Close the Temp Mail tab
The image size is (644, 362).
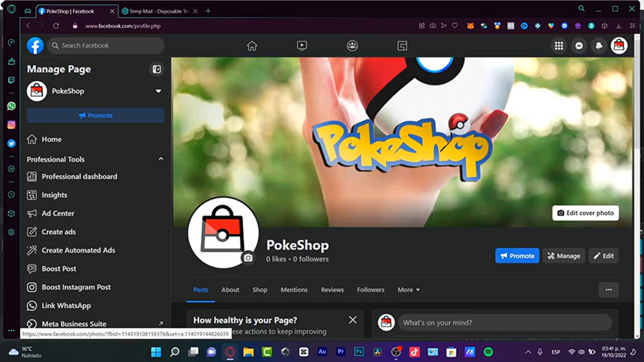coord(196,11)
